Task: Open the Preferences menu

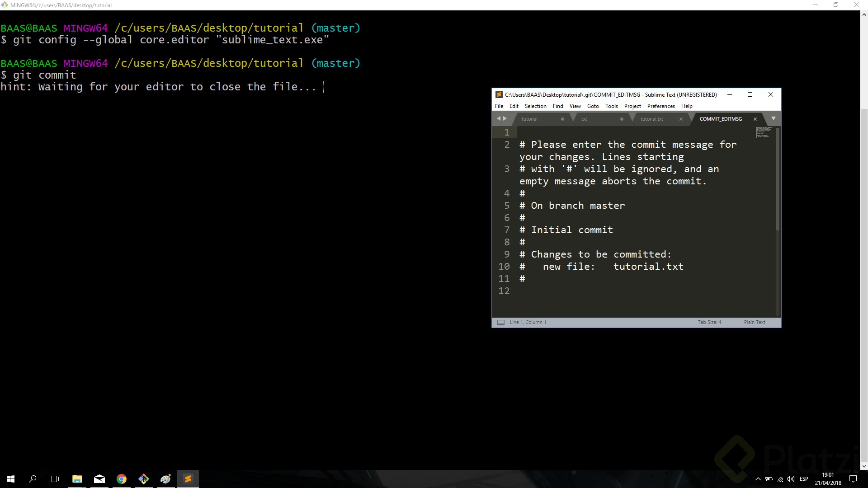Action: [661, 106]
